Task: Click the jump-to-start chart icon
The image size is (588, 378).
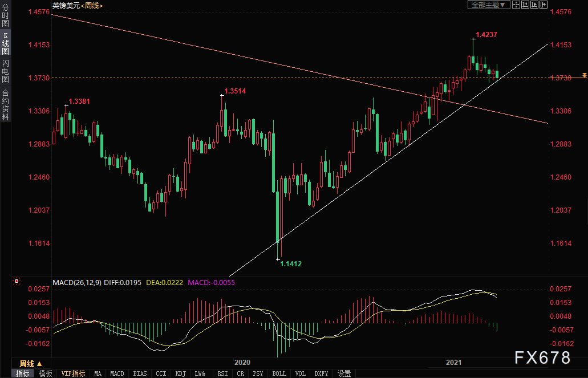Action: coord(525,5)
